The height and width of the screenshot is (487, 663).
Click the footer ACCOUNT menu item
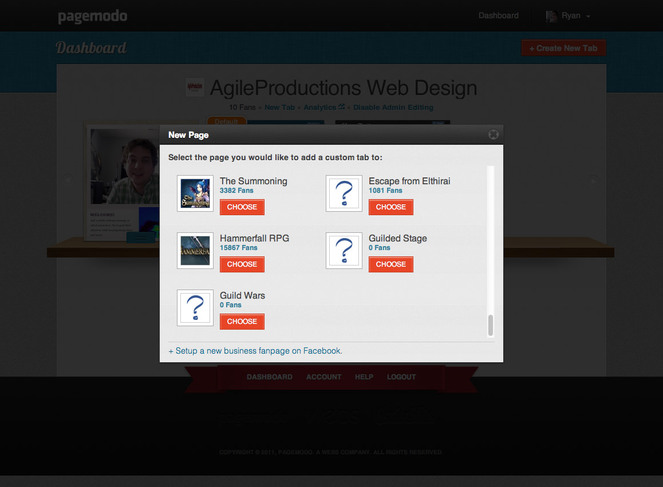coord(323,377)
